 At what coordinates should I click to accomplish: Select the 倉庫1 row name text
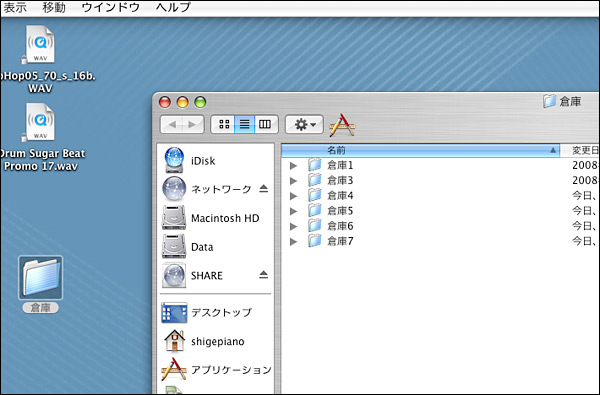pos(340,165)
